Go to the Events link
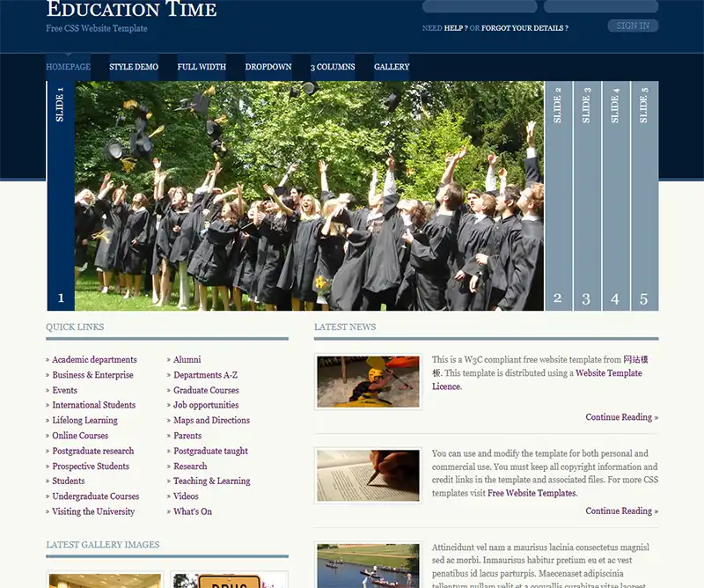 [x=64, y=390]
